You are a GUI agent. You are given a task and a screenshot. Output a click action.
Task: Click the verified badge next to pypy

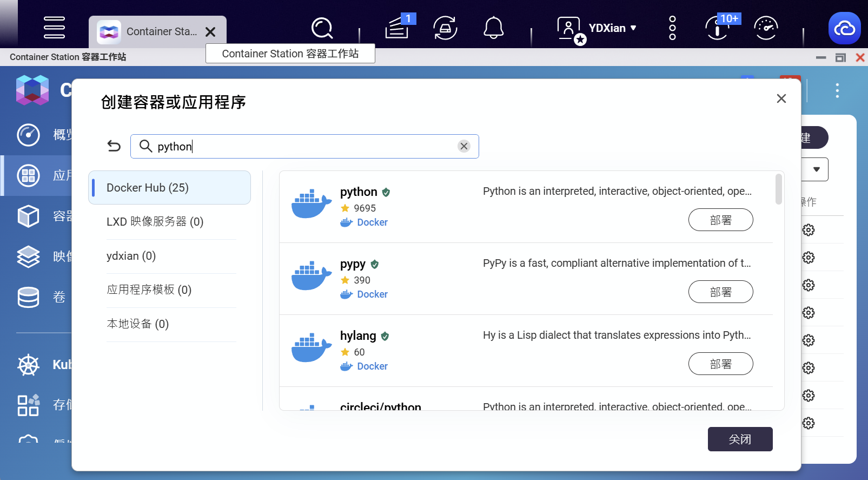point(375,264)
